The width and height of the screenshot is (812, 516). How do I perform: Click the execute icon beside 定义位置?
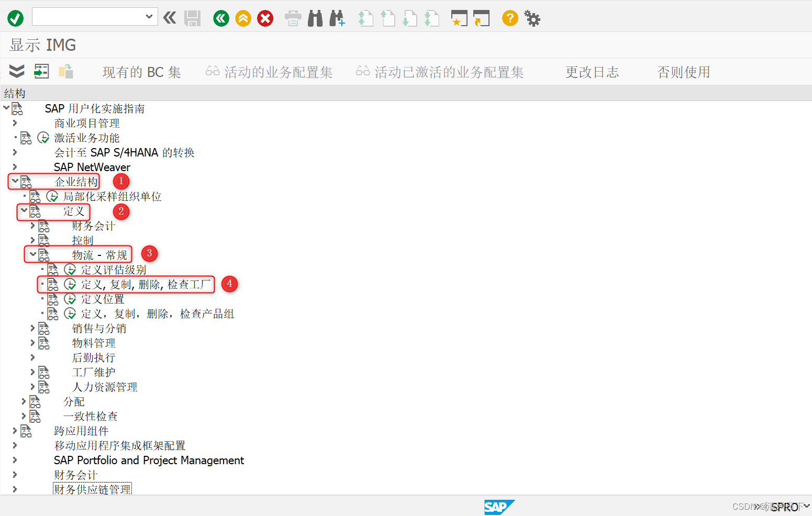pyautogui.click(x=70, y=298)
